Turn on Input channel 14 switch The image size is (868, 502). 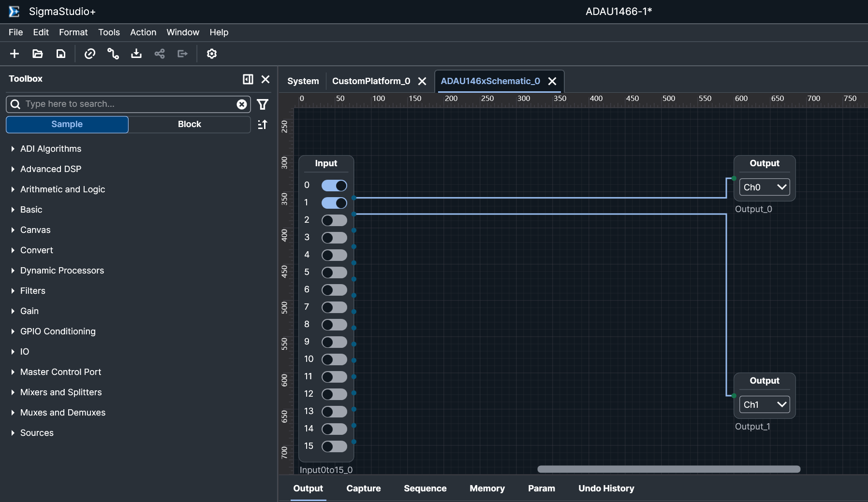(x=334, y=429)
